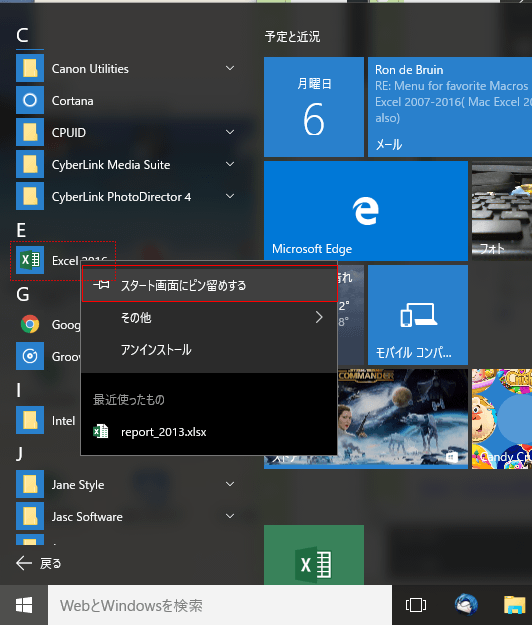The width and height of the screenshot is (532, 625).
Task: Open Task View from the taskbar
Action: pos(416,605)
